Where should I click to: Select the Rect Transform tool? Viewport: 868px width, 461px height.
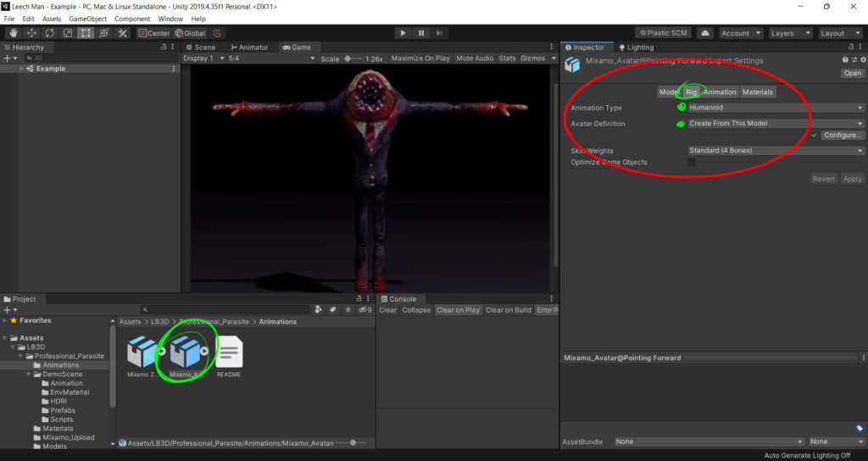click(x=86, y=33)
